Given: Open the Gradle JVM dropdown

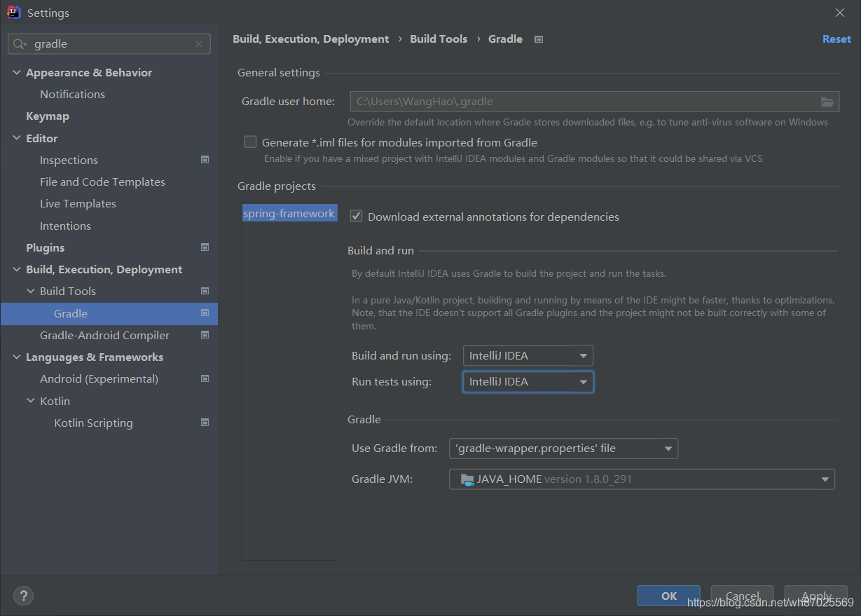Looking at the screenshot, I should click(642, 479).
